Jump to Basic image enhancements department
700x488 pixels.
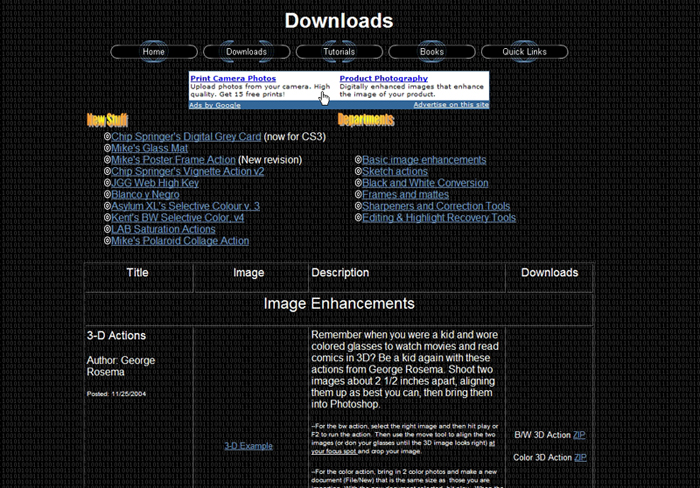click(x=424, y=160)
